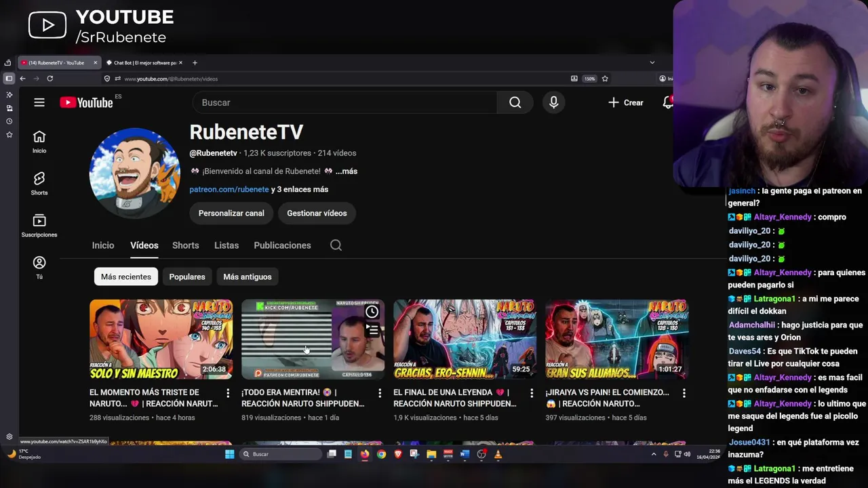This screenshot has width=868, height=488.
Task: Open a new browser tab
Action: pos(195,63)
